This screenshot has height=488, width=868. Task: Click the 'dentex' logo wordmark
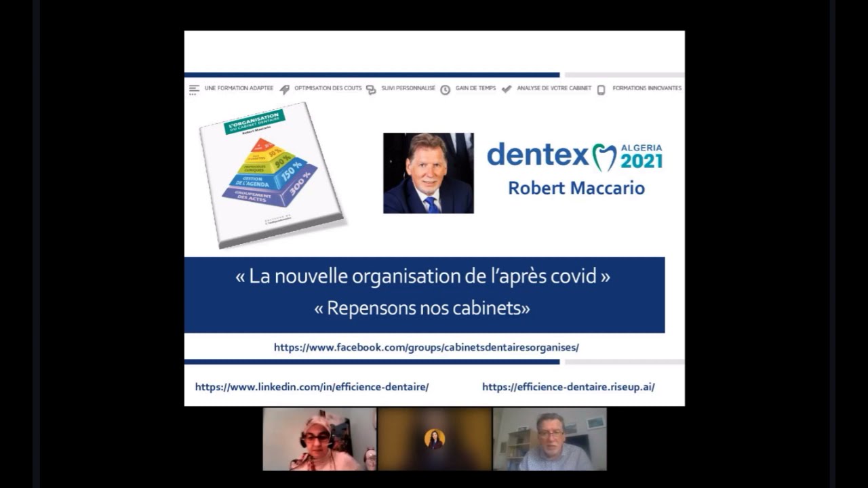(538, 155)
